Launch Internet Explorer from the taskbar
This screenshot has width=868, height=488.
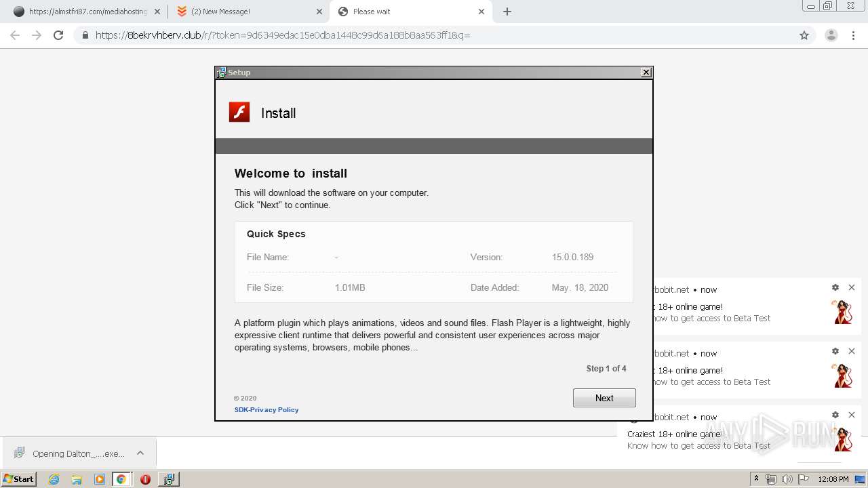point(54,479)
